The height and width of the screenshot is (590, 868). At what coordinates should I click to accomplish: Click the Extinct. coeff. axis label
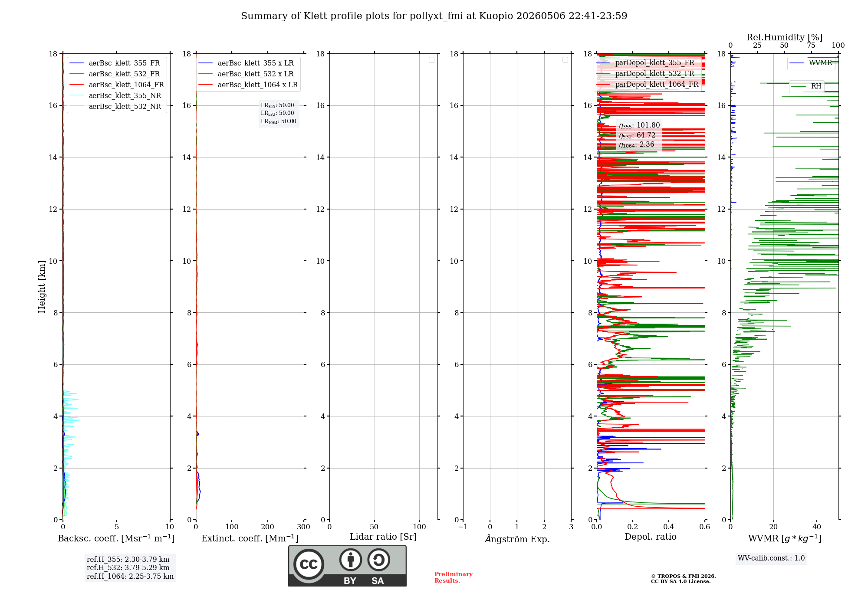250,538
